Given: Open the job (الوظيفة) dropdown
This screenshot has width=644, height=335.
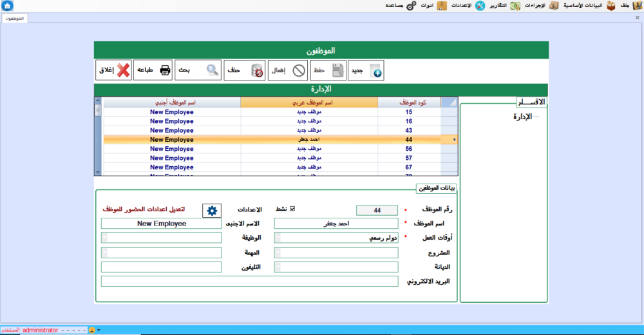Looking at the screenshot, I should 104,238.
